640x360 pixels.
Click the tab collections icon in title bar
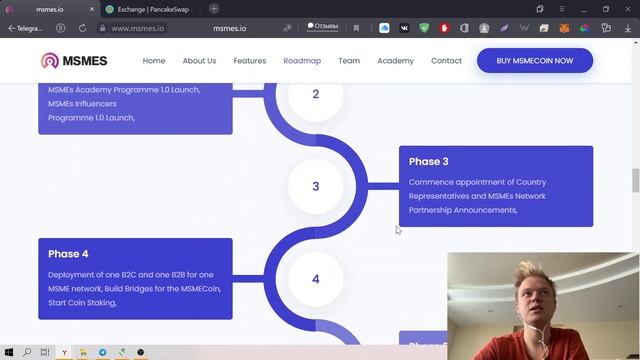coord(540,9)
